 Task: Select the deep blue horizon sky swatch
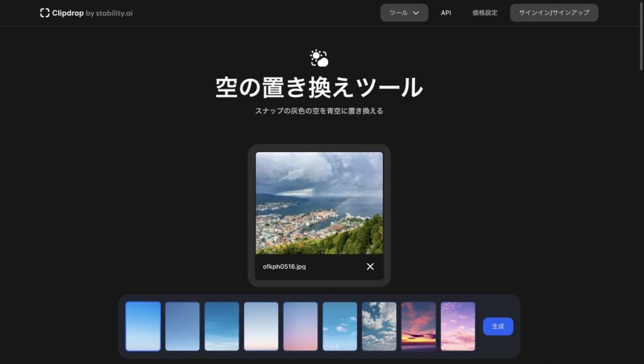[222, 326]
